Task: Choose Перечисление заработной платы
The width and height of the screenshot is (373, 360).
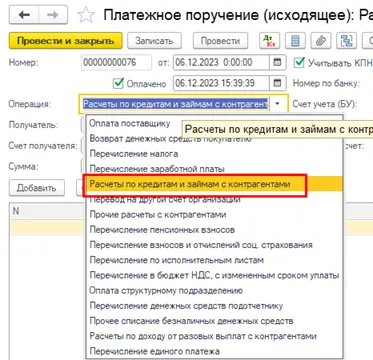Action: [x=215, y=169]
